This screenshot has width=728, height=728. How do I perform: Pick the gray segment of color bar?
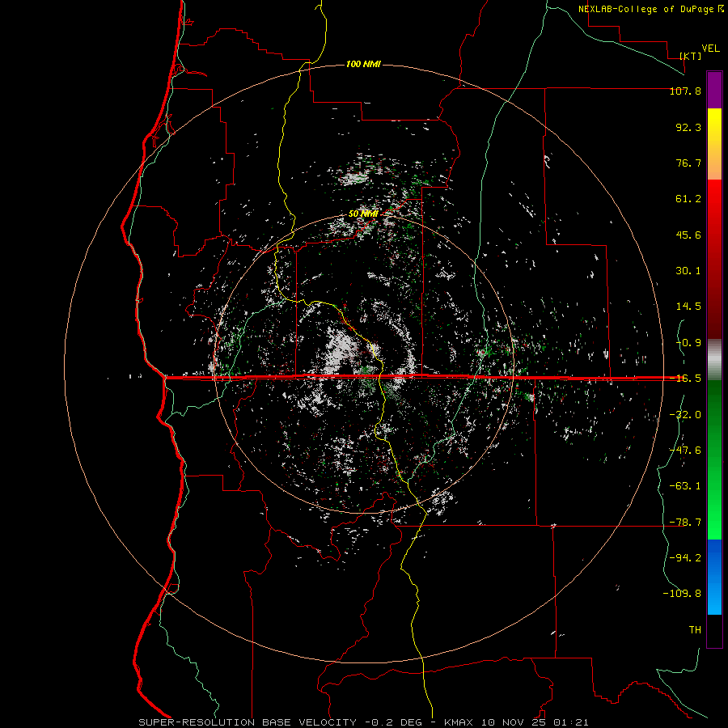pyautogui.click(x=714, y=359)
